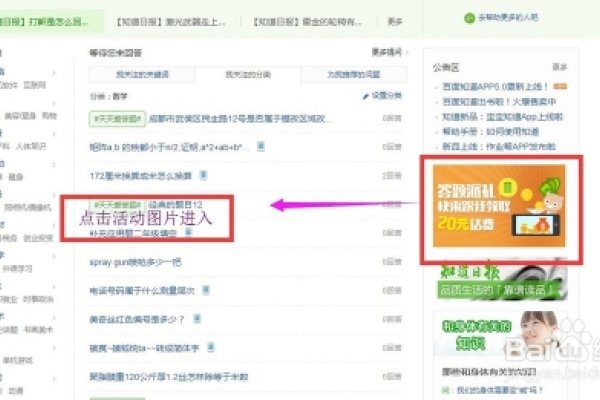Click 知道日报 green promo banner
Screen dimensions: 600x400
[x=502, y=279]
